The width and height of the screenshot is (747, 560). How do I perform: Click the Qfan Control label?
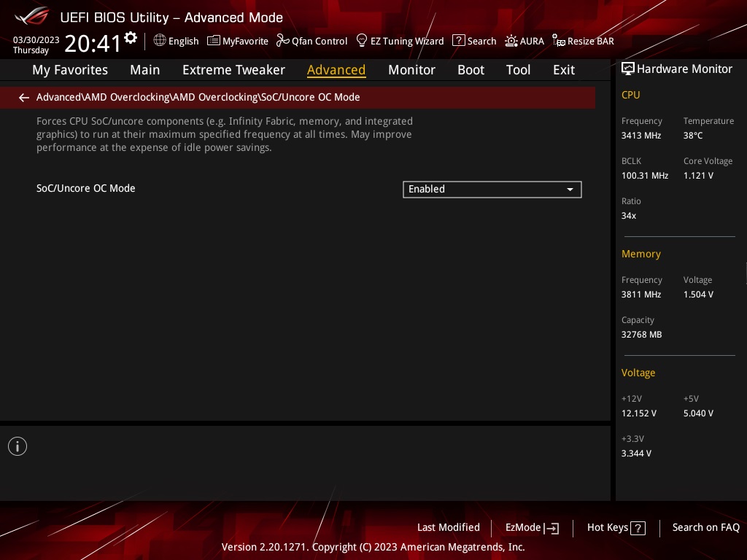(x=320, y=42)
